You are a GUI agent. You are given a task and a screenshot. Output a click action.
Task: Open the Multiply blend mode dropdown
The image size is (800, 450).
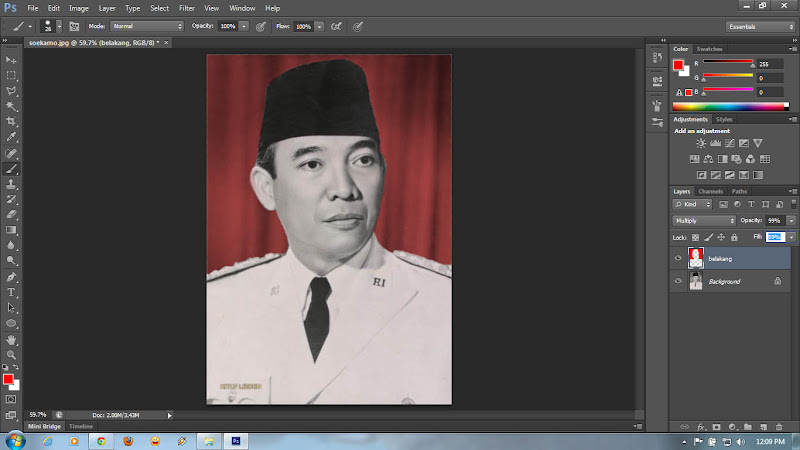pyautogui.click(x=704, y=221)
